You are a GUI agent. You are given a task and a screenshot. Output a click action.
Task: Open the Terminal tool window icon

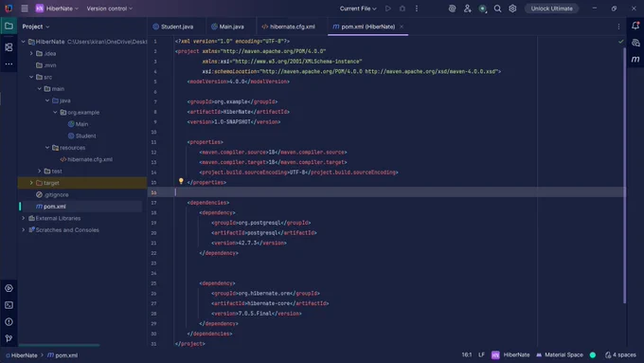[9, 305]
